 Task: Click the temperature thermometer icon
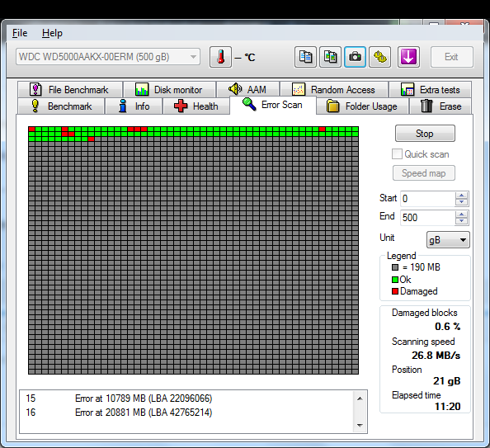[x=220, y=57]
